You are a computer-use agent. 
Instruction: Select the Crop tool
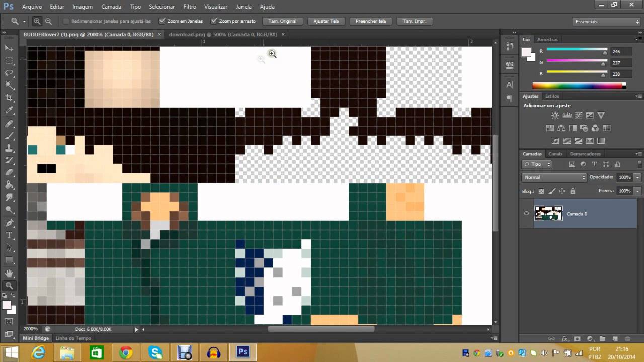tap(9, 98)
